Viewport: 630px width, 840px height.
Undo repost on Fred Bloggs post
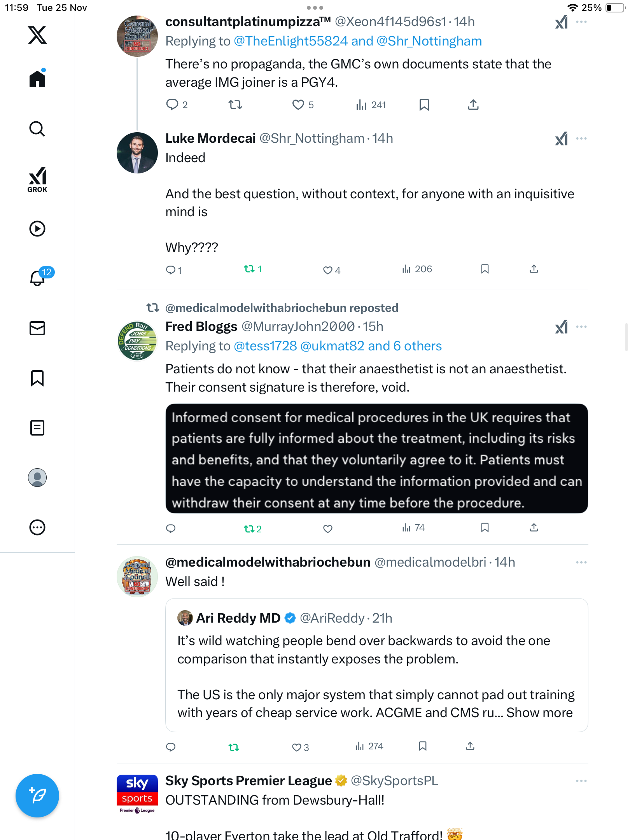(x=249, y=528)
